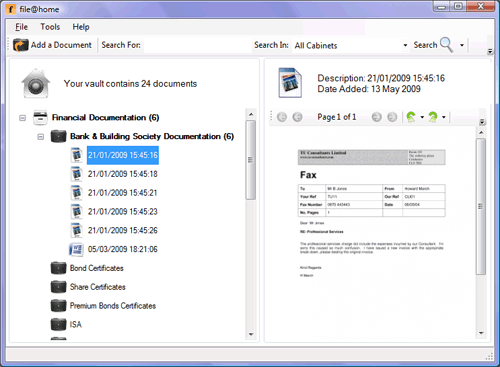This screenshot has height=367, width=500.
Task: Open the File menu
Action: point(21,27)
